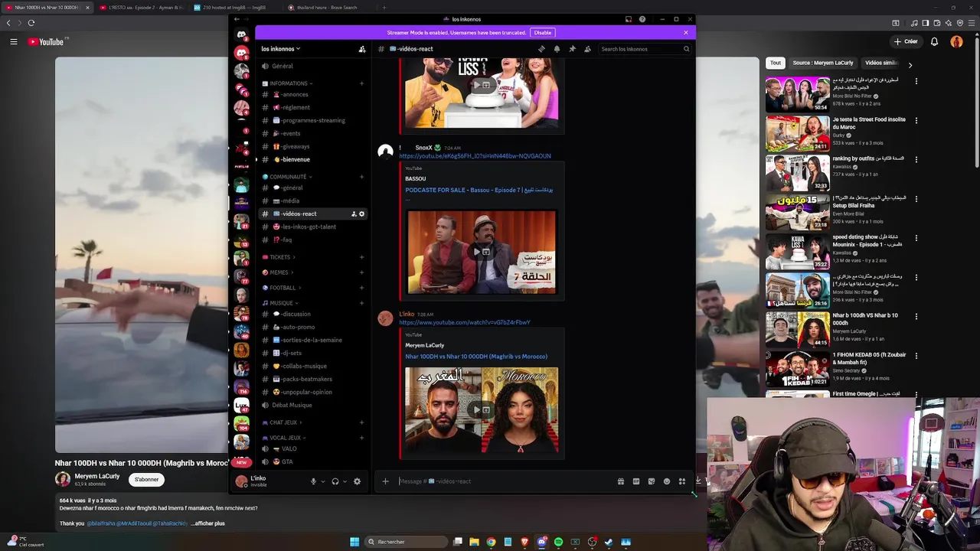Deafen headphones in Discord user panel
980x551 pixels.
[335, 481]
